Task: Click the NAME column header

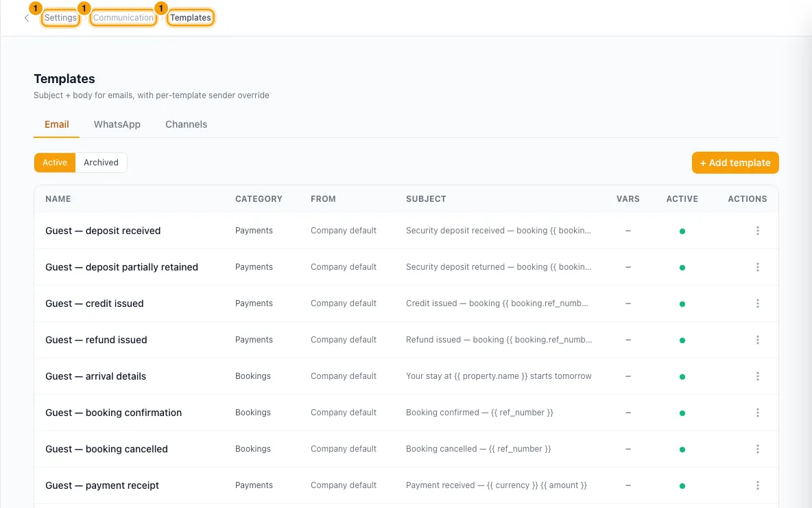Action: click(x=58, y=198)
